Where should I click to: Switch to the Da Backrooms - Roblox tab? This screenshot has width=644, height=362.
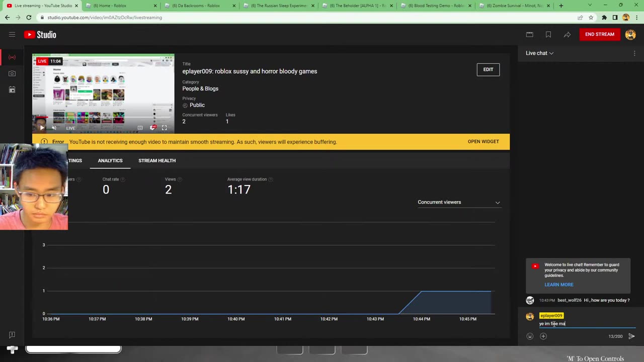[199, 6]
